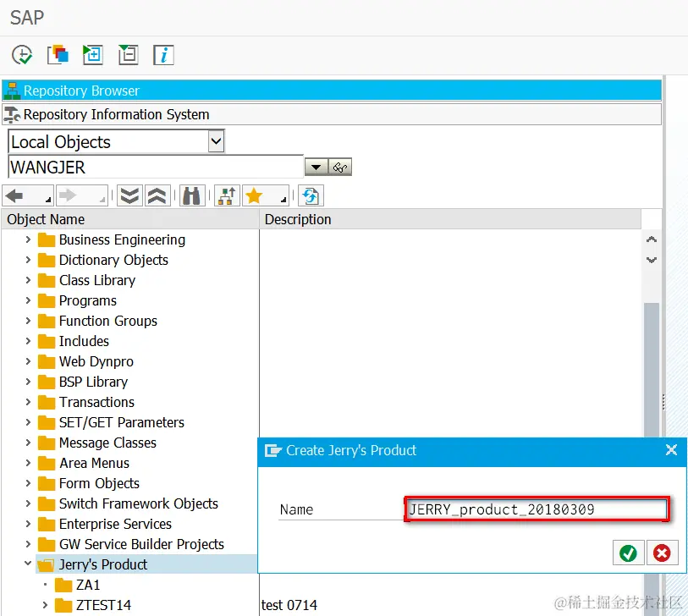Collapse all nodes with double up chevron

(157, 195)
